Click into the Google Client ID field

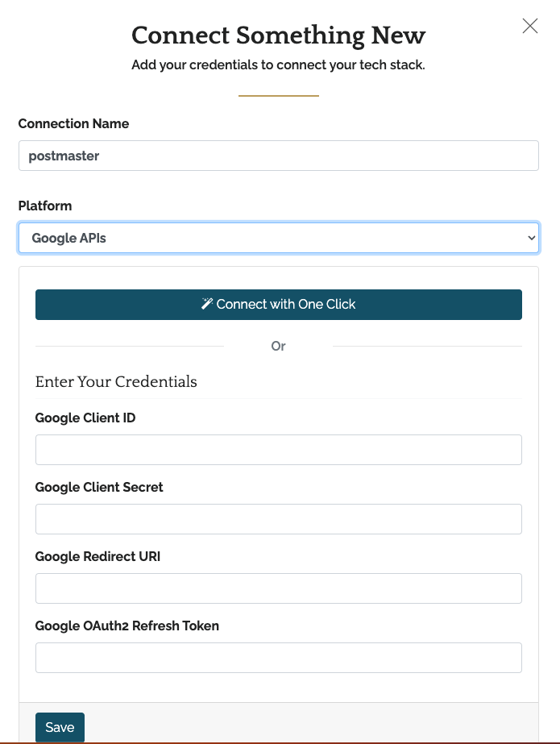tap(278, 450)
